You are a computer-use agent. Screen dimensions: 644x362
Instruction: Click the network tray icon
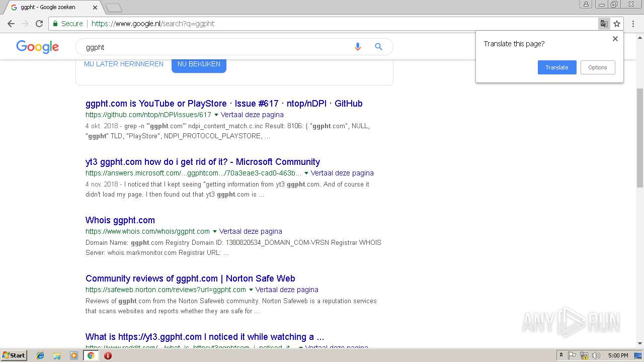[584, 355]
